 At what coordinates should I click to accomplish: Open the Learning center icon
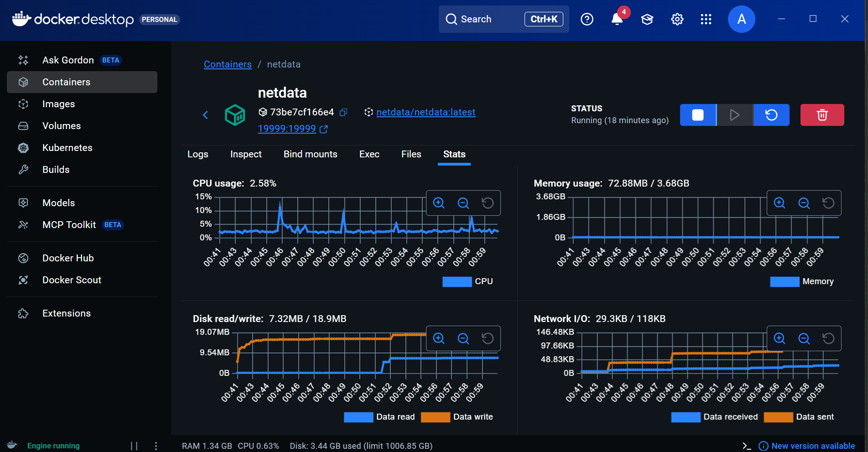click(x=647, y=19)
